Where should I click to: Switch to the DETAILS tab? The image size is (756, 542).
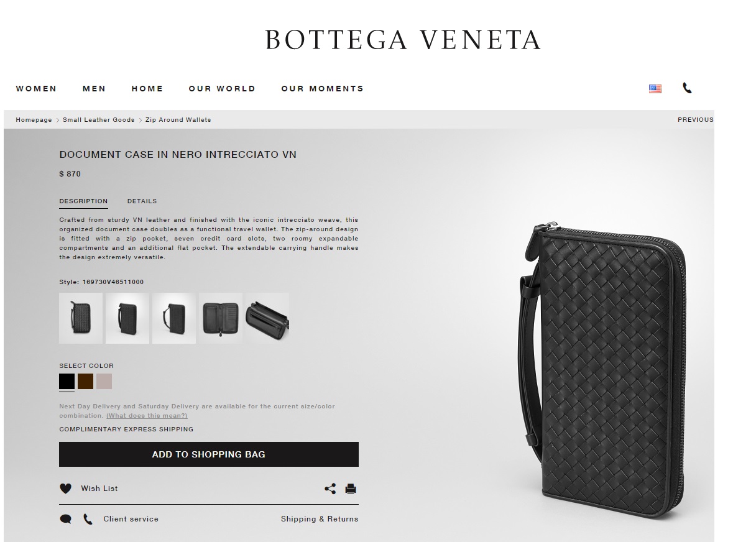142,201
